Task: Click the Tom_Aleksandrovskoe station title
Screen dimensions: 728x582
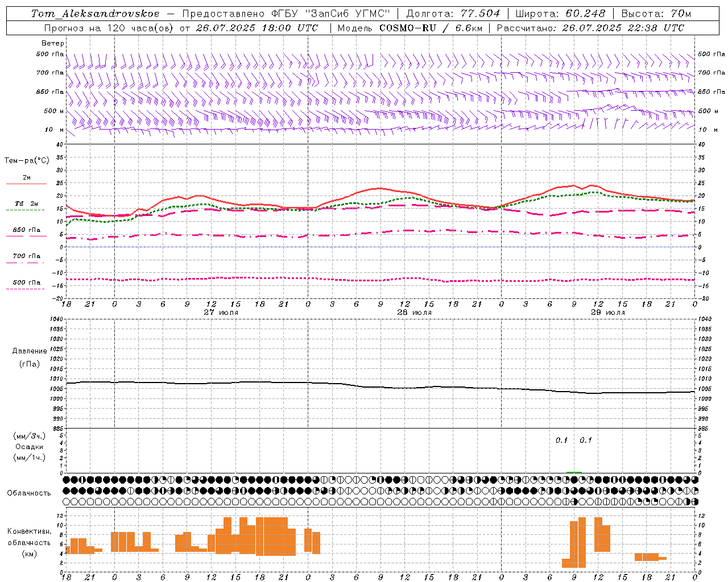Action: 96,14
